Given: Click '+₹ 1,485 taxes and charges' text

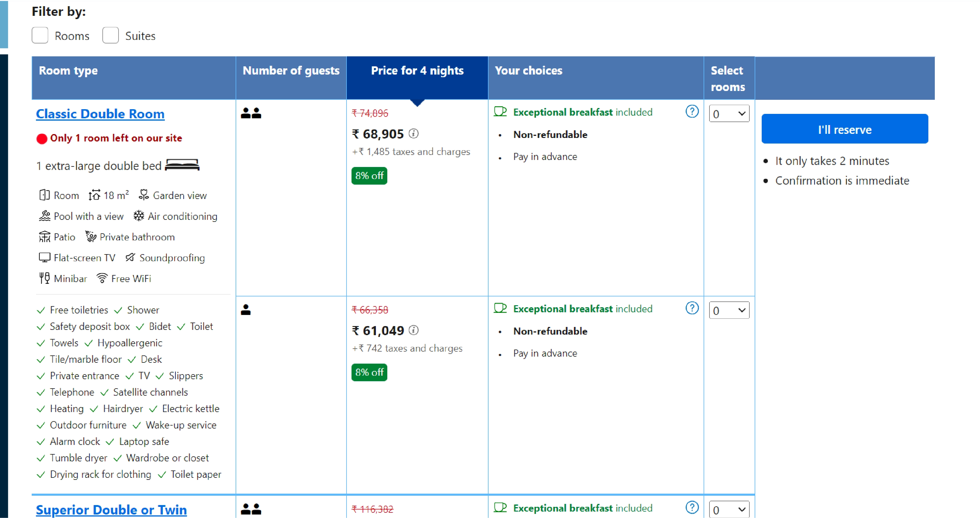Looking at the screenshot, I should (x=411, y=152).
